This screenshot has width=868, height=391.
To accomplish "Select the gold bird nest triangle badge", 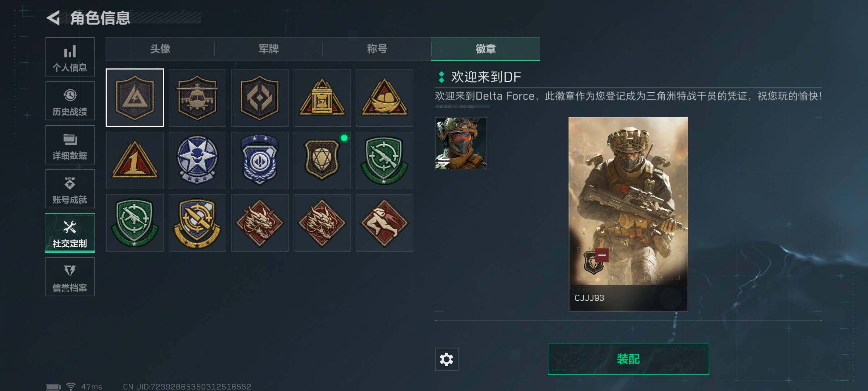I will 384,98.
